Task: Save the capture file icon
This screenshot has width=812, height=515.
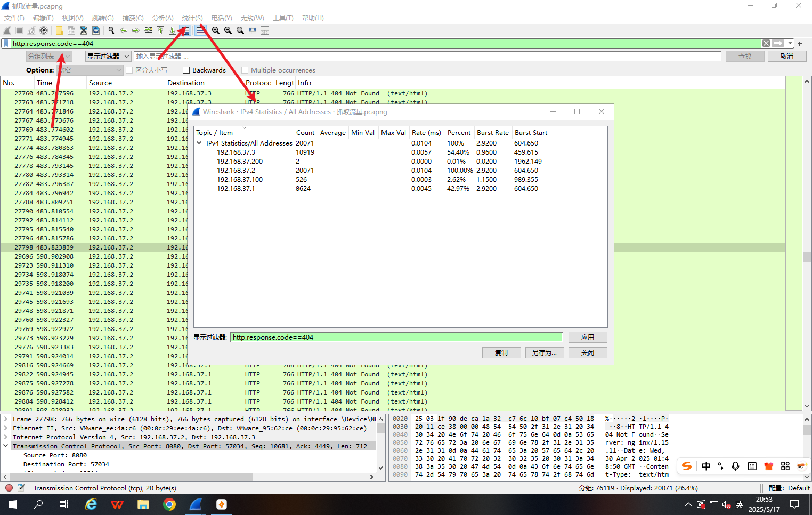Action: (x=71, y=30)
